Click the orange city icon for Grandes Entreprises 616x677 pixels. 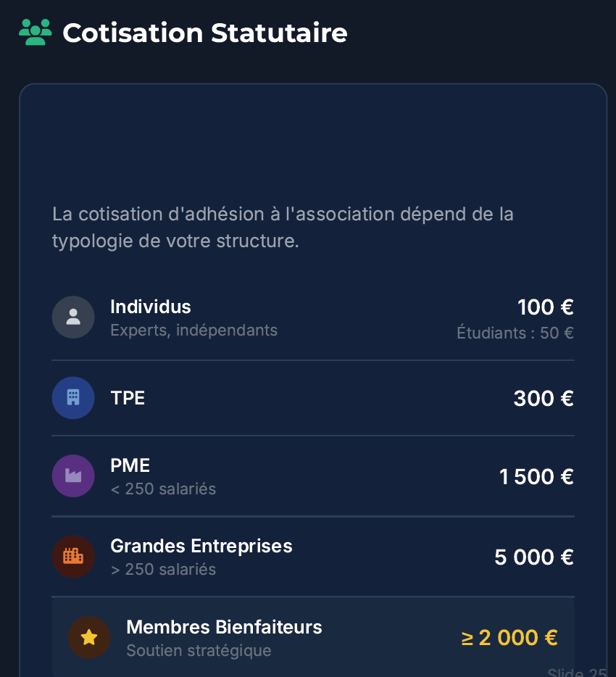coord(73,556)
